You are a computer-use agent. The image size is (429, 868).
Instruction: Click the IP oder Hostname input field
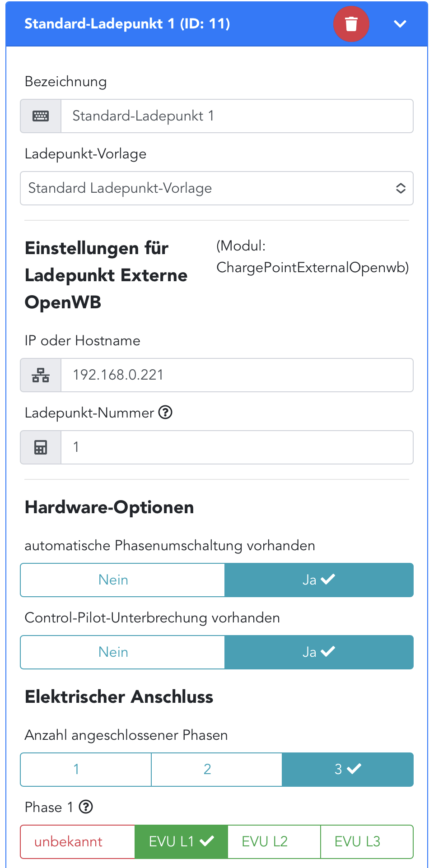pos(237,375)
